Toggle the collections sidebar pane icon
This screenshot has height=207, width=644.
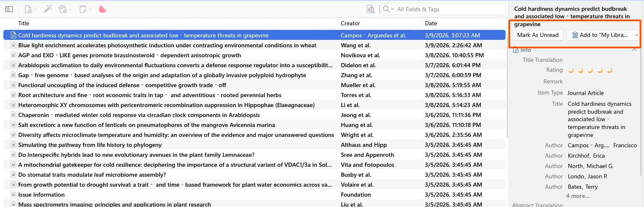(x=9, y=9)
